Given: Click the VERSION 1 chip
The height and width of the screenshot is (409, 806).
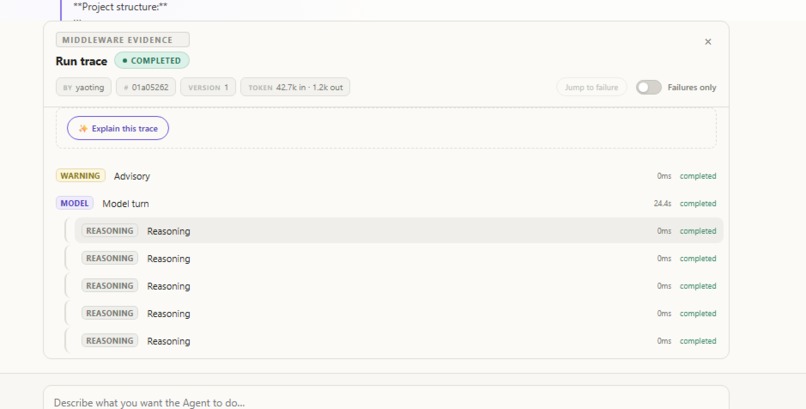Looking at the screenshot, I should [x=208, y=87].
